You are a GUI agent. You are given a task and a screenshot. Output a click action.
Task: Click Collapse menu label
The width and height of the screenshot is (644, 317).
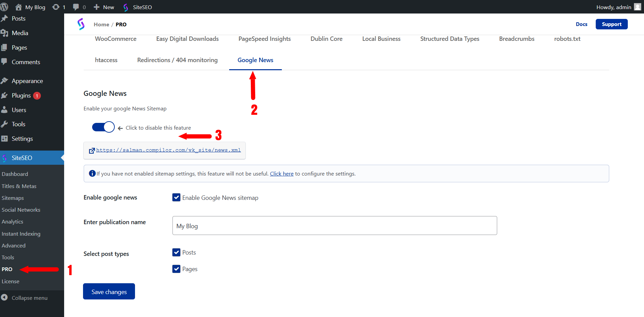[30, 298]
